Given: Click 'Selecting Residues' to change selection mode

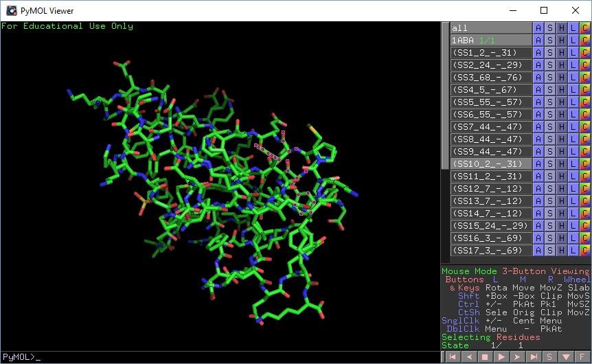Looking at the screenshot, I should tap(491, 337).
